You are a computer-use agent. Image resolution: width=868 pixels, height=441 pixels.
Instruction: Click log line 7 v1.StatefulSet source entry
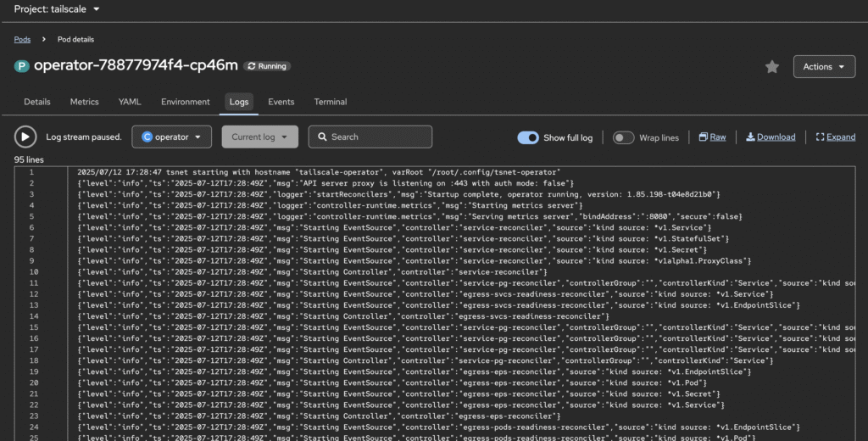coord(403,239)
